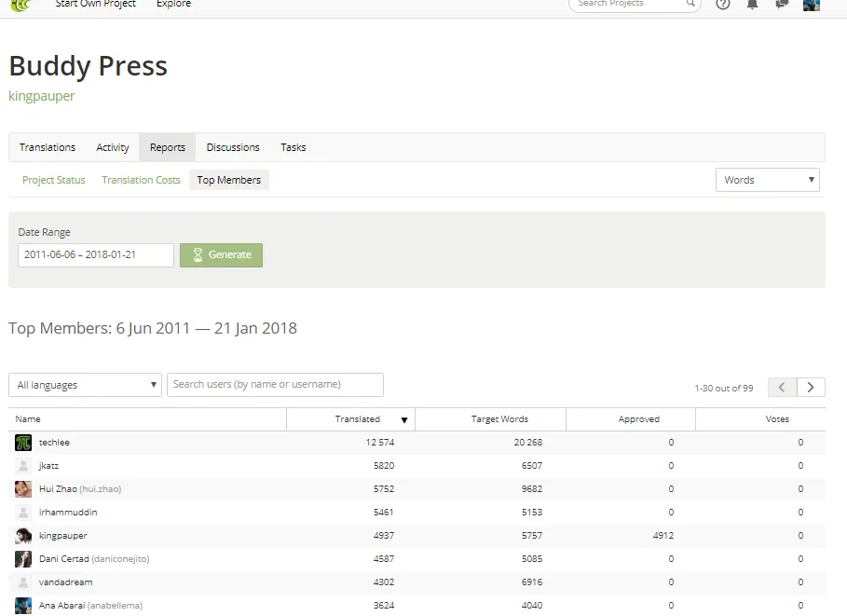Sort by the Name column header

[x=28, y=419]
